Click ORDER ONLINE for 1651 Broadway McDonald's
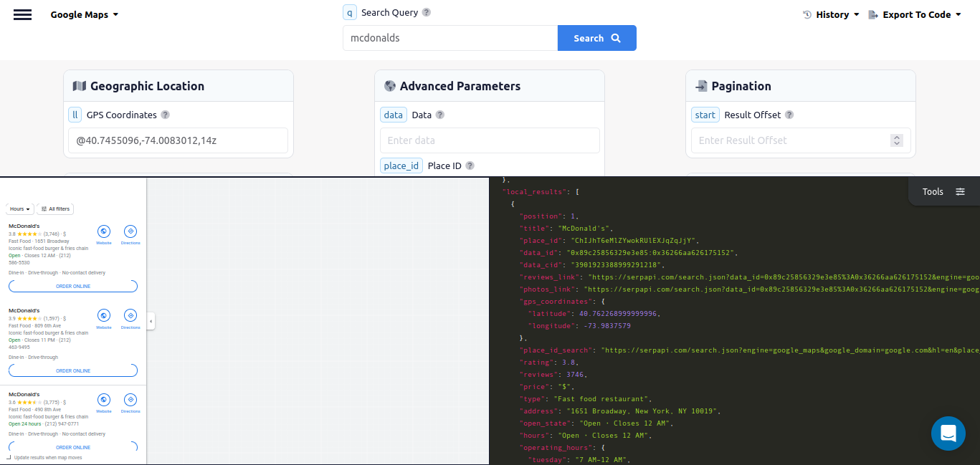980x465 pixels. tap(73, 287)
